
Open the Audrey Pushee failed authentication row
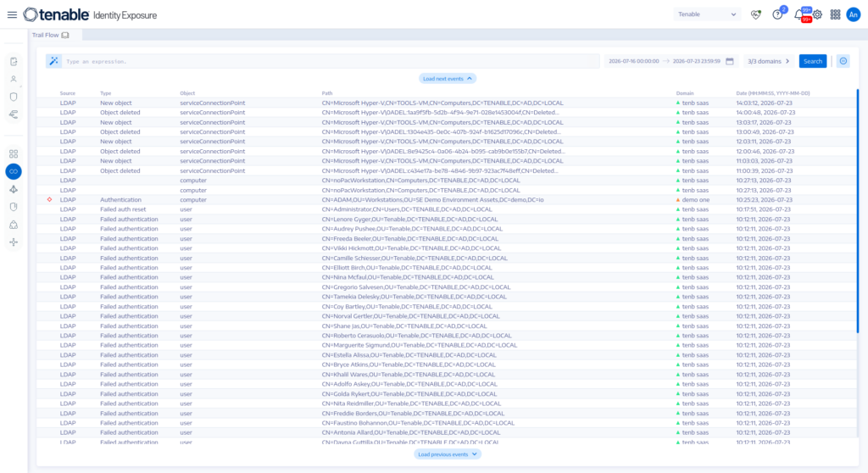pyautogui.click(x=446, y=229)
